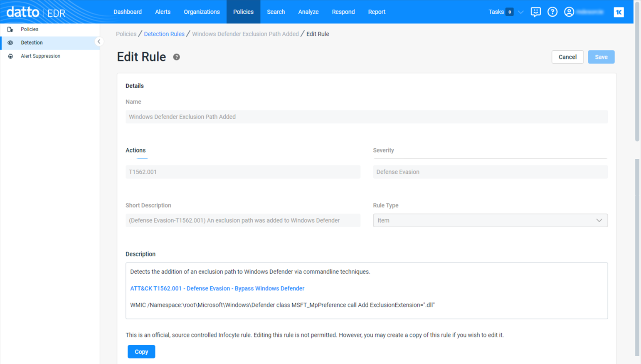Select the Policies top menu
This screenshot has width=641, height=364.
243,12
